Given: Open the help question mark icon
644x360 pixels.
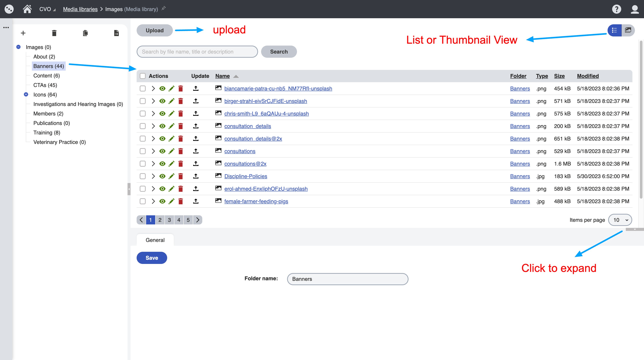Looking at the screenshot, I should (616, 9).
